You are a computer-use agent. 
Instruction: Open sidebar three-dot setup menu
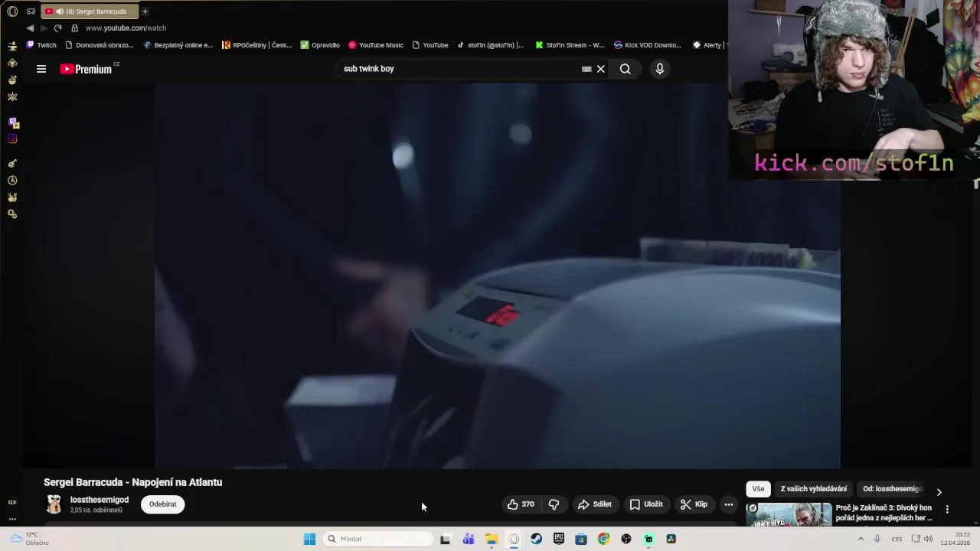pos(12,519)
